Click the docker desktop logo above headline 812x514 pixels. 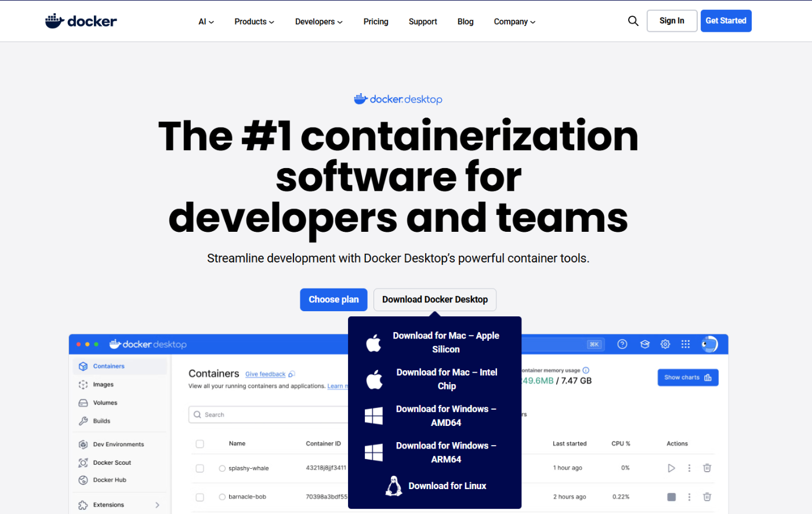coord(398,99)
